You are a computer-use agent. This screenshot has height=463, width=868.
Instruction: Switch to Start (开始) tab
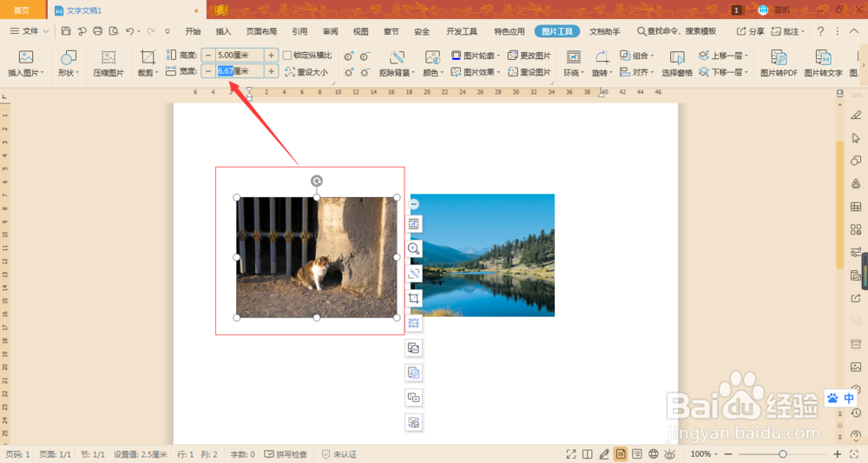point(193,31)
